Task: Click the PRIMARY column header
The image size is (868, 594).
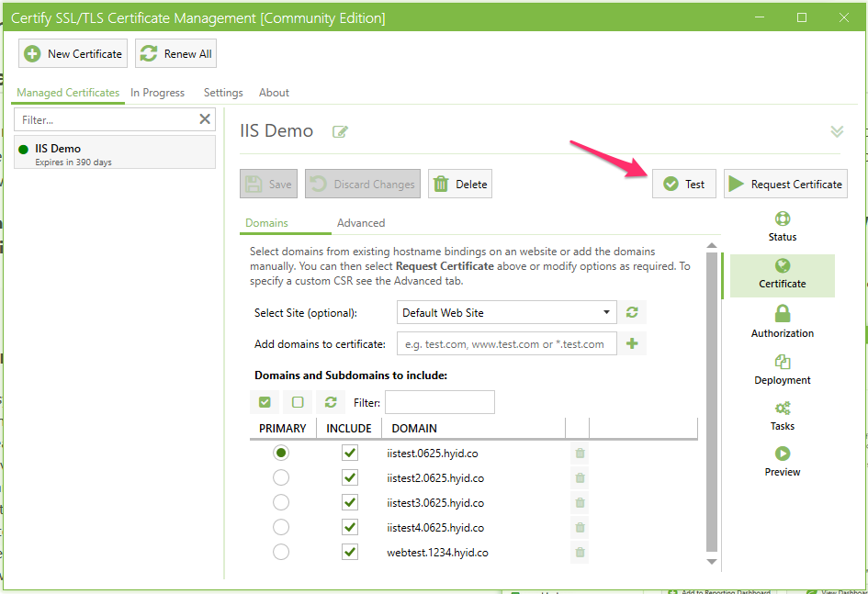Action: tap(283, 428)
